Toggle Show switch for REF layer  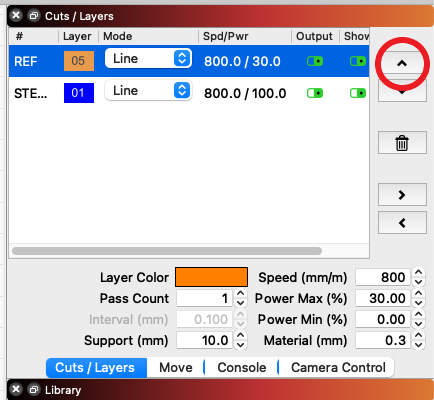click(358, 61)
